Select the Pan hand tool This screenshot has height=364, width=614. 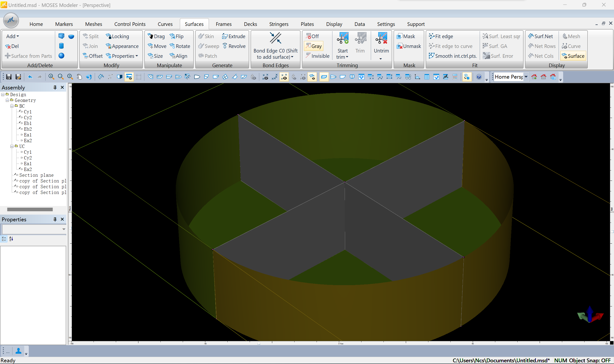pos(79,77)
